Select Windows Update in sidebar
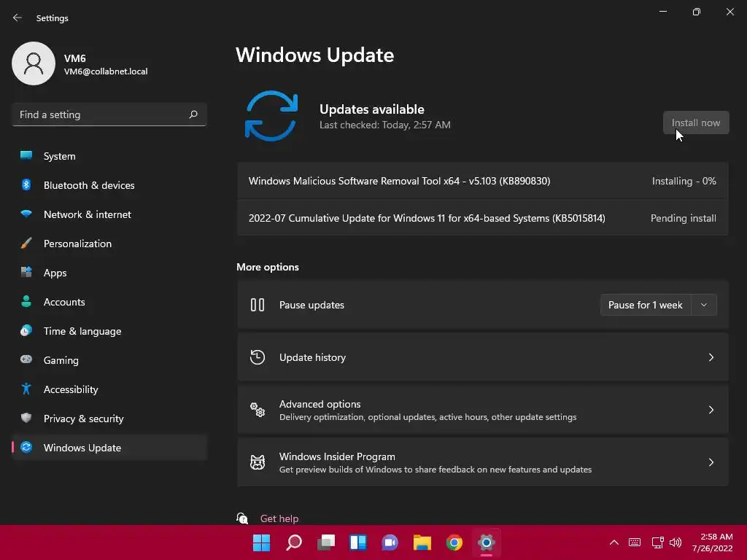 (109, 448)
